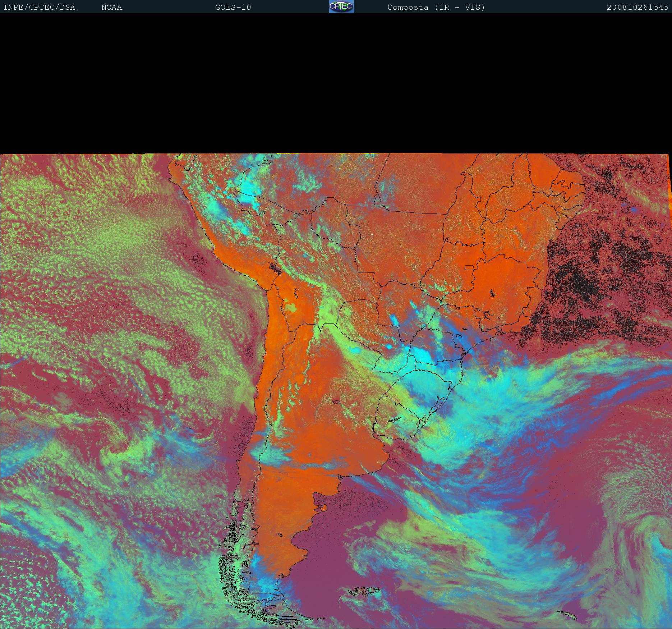Click the NOAA label in header
Image resolution: width=672 pixels, height=629 pixels.
[x=111, y=7]
